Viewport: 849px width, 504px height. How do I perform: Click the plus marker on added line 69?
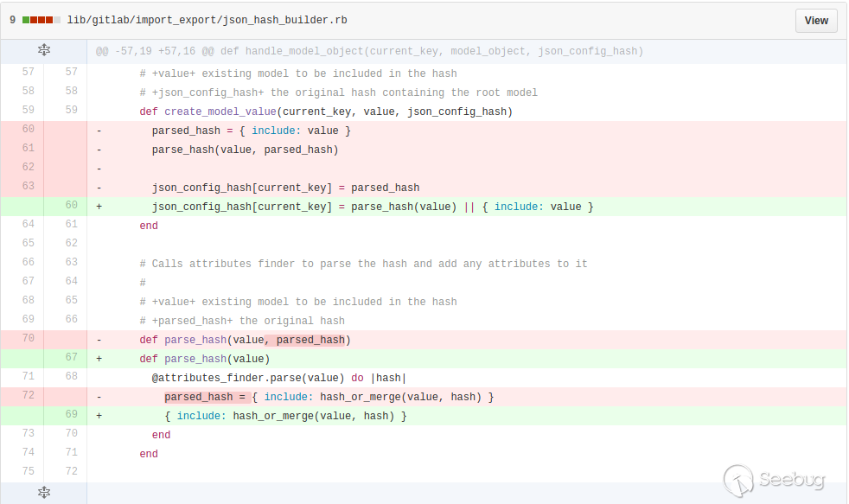[99, 416]
